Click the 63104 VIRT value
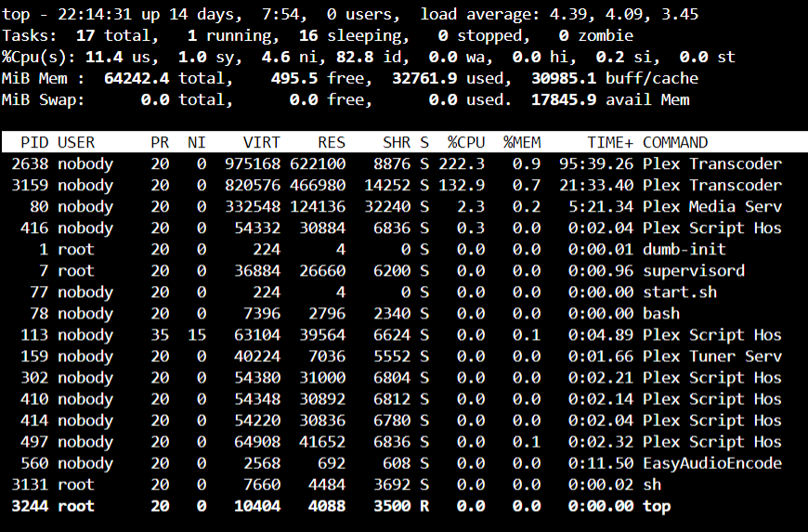Image resolution: width=808 pixels, height=532 pixels. click(257, 335)
